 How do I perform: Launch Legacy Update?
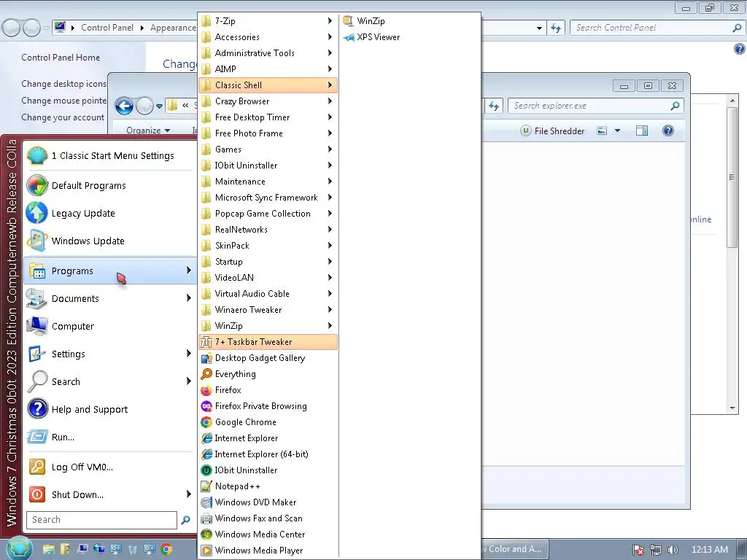pyautogui.click(x=110, y=213)
